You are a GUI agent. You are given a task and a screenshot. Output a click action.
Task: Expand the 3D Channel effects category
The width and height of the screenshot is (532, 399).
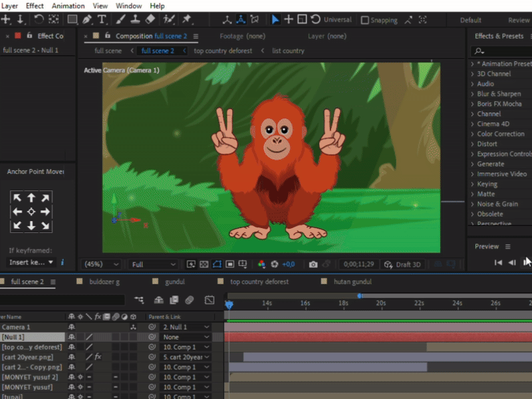coord(472,74)
